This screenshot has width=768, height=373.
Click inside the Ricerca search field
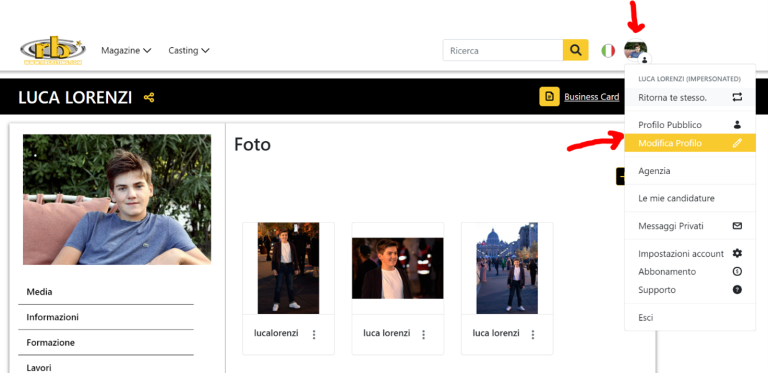(503, 50)
